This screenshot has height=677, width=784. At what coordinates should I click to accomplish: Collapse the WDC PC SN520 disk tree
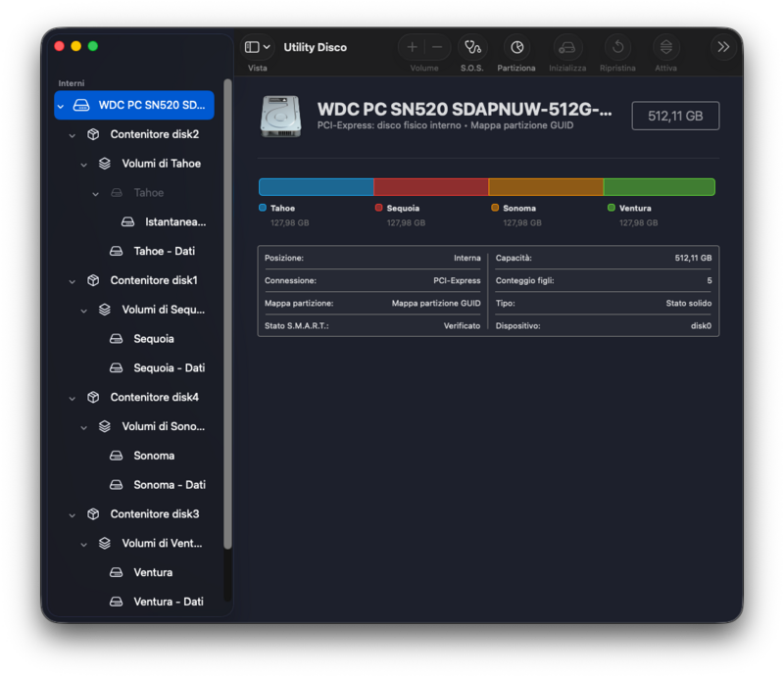tap(61, 106)
